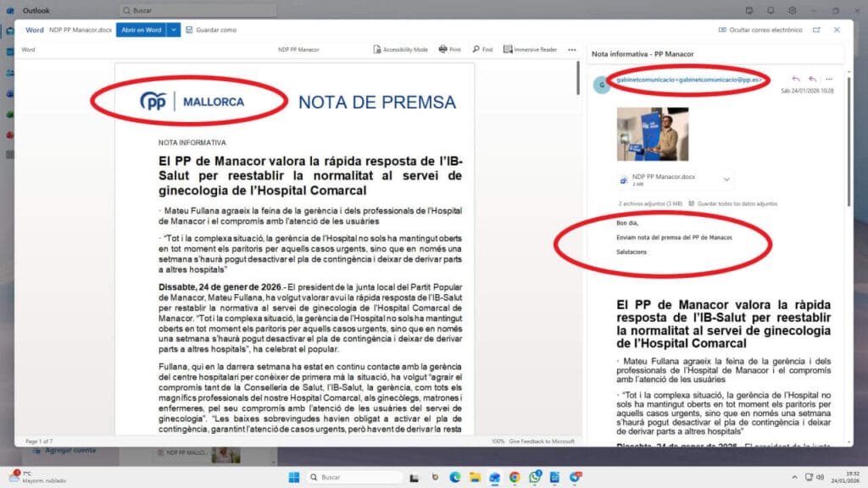This screenshot has height=488, width=868.
Task: Toggle Ocultar correo electrónico panel
Action: [x=759, y=30]
